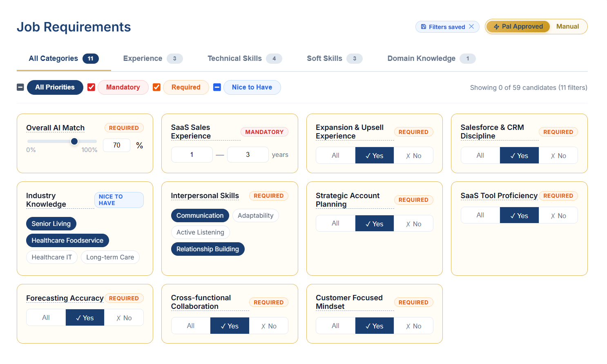Image resolution: width=607 pixels, height=364 pixels.
Task: Toggle the Nice to Have checkbox
Action: 217,87
